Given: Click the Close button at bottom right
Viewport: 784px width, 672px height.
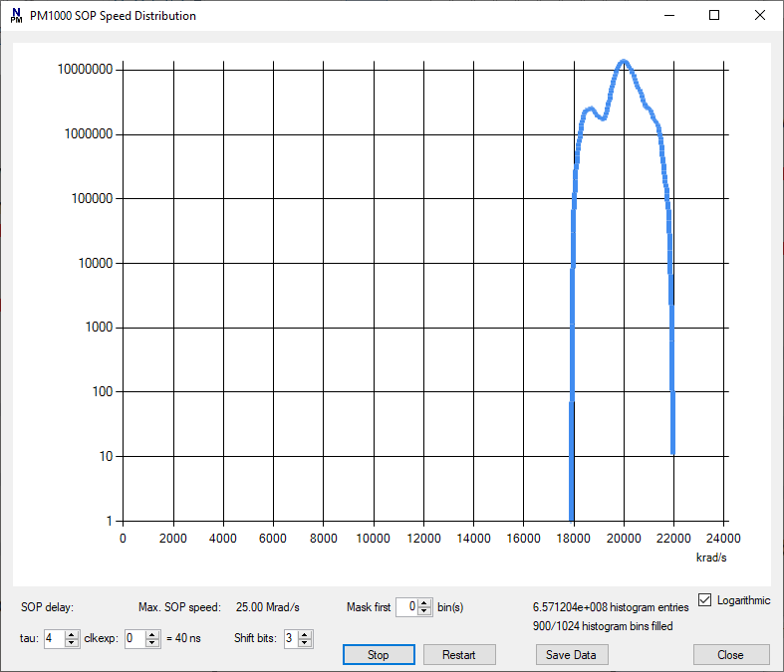Looking at the screenshot, I should (x=730, y=655).
